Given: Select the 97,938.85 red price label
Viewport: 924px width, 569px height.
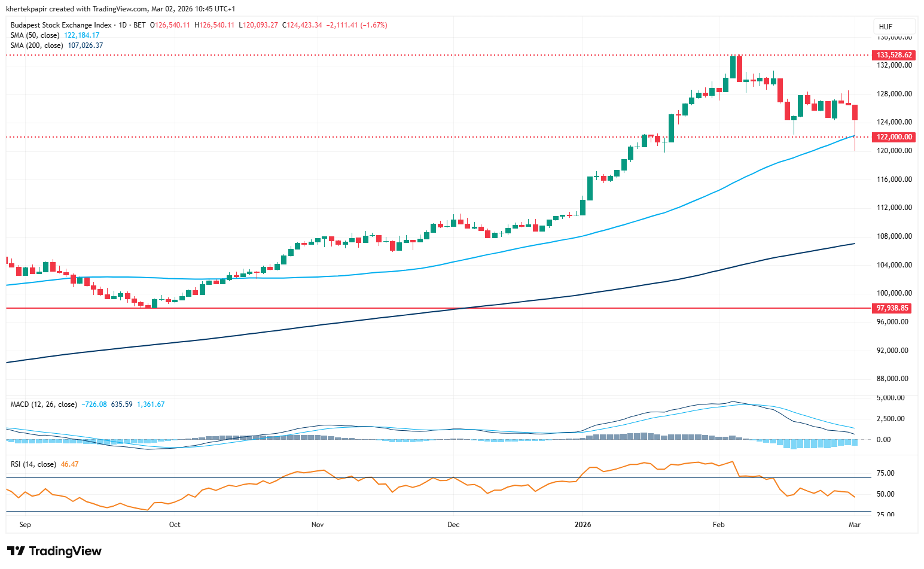Looking at the screenshot, I should 892,308.
